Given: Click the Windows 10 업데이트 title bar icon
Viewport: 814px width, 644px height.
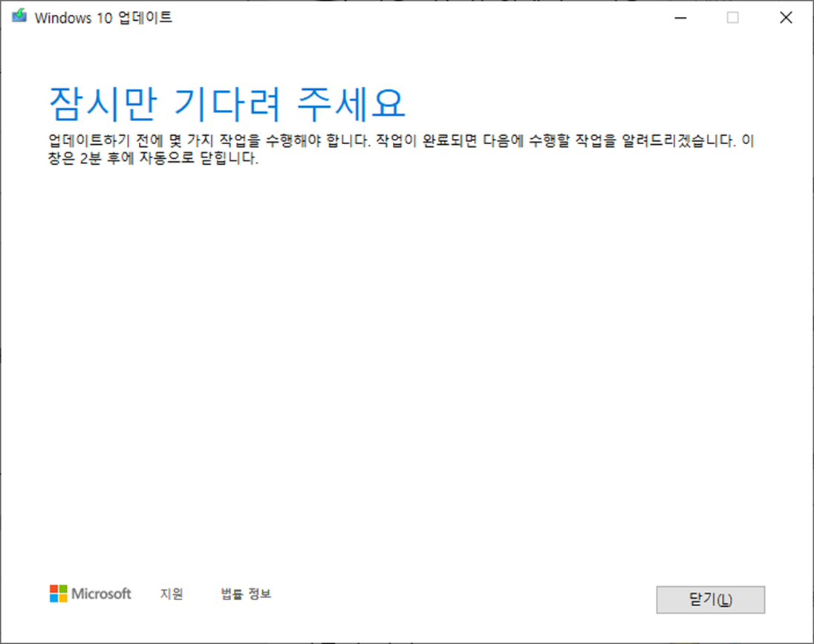Looking at the screenshot, I should [x=20, y=16].
